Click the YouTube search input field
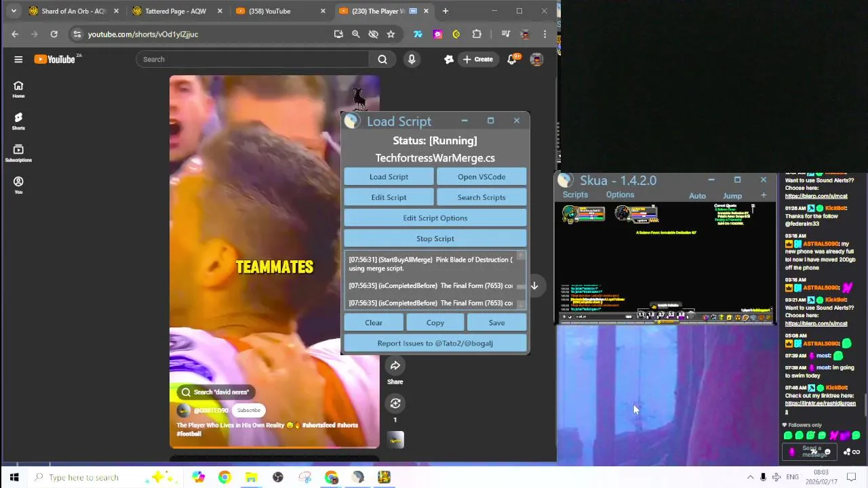The height and width of the screenshot is (488, 868). tap(254, 60)
